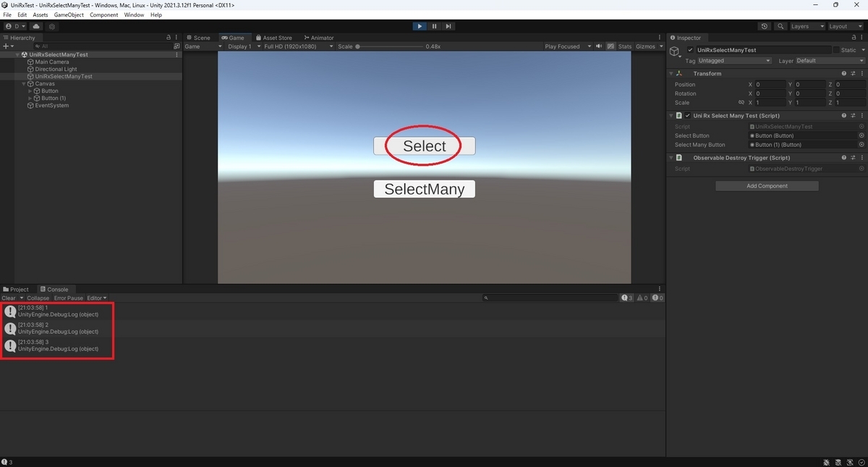Mute audio in the Game view
The width and height of the screenshot is (868, 467).
coord(599,46)
